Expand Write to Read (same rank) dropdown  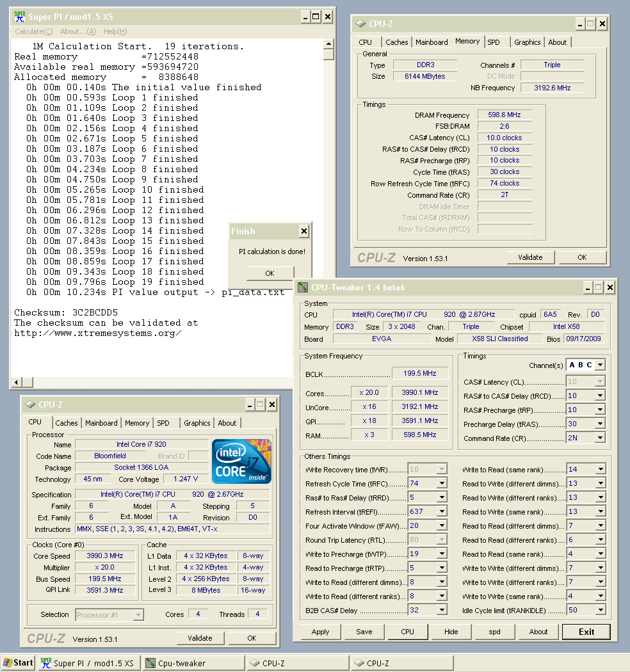[601, 469]
